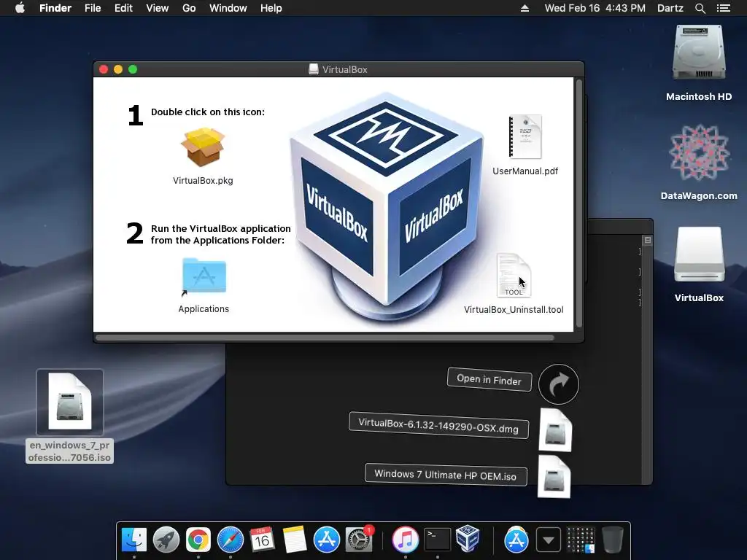Open the Finder menu

coord(55,8)
